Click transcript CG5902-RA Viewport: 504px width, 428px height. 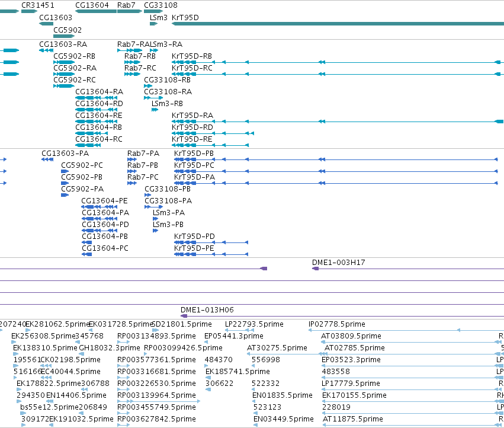pyautogui.click(x=75, y=68)
